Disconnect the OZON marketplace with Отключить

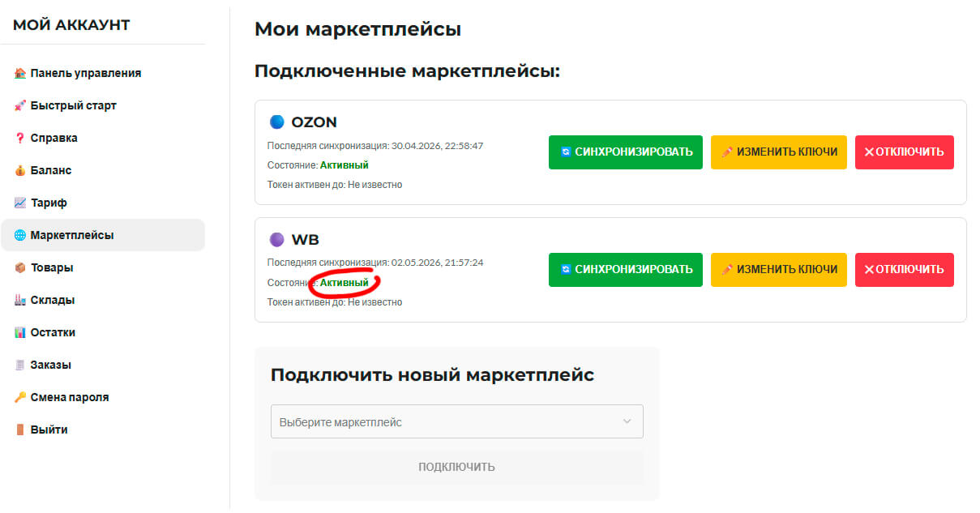click(905, 152)
